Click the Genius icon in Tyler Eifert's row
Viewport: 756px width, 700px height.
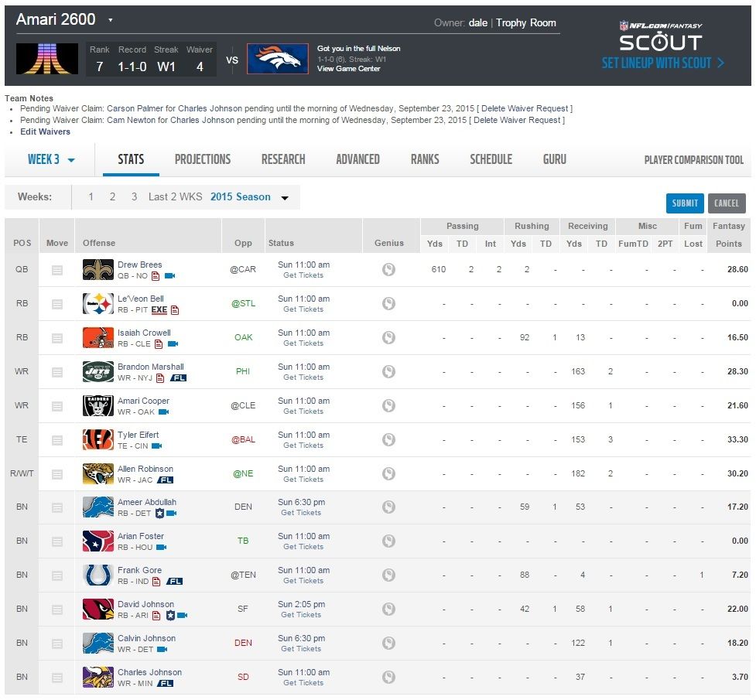(x=388, y=439)
